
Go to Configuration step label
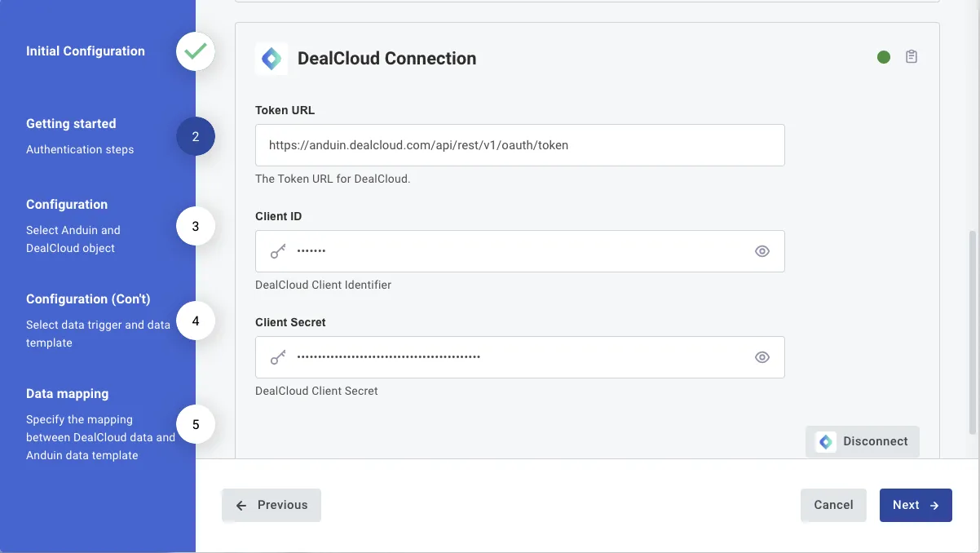coord(67,205)
